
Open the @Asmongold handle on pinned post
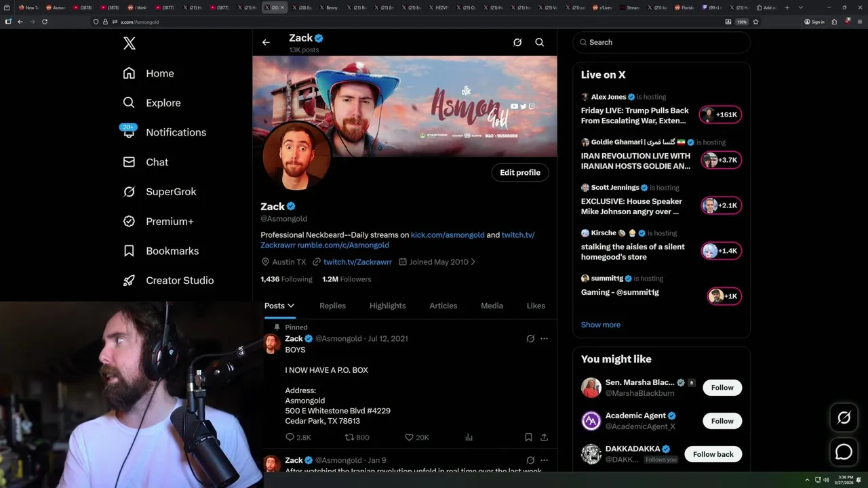(x=338, y=338)
